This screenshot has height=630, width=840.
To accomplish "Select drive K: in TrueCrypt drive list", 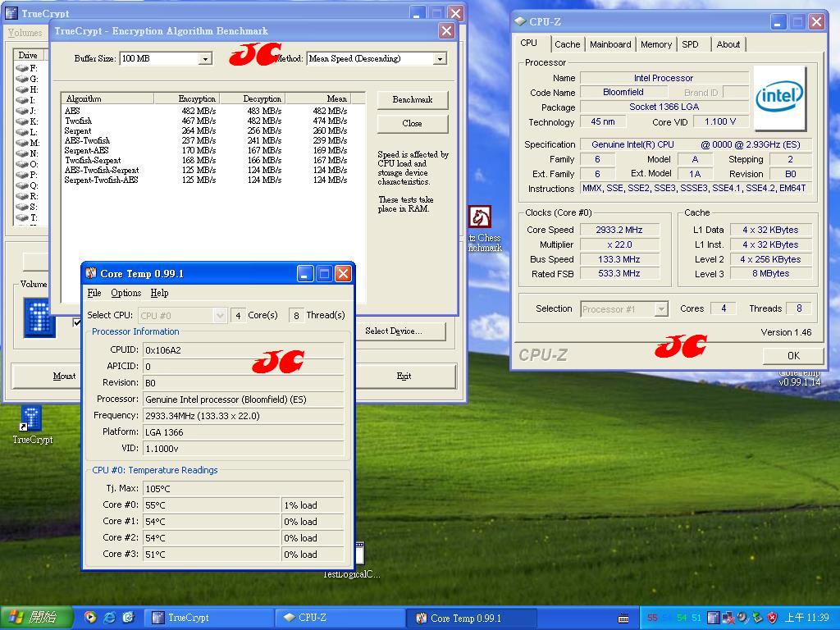I will tap(27, 121).
